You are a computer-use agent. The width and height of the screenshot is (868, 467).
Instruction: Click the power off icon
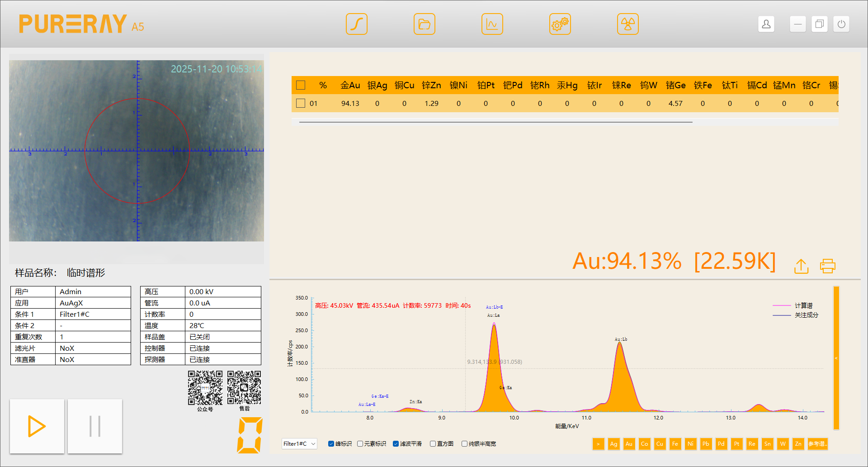[841, 24]
